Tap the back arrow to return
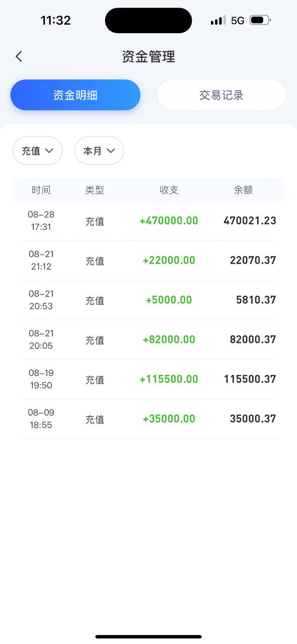 19,56
